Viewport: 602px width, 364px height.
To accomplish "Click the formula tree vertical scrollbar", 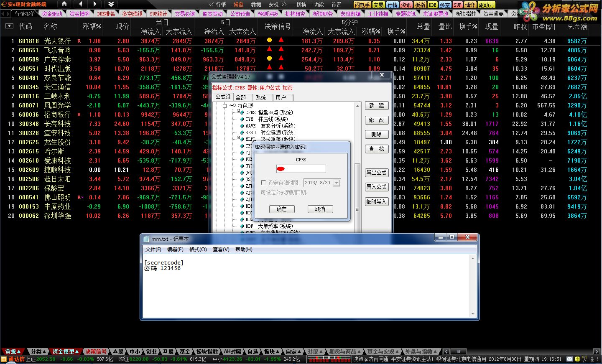I will coord(357,167).
